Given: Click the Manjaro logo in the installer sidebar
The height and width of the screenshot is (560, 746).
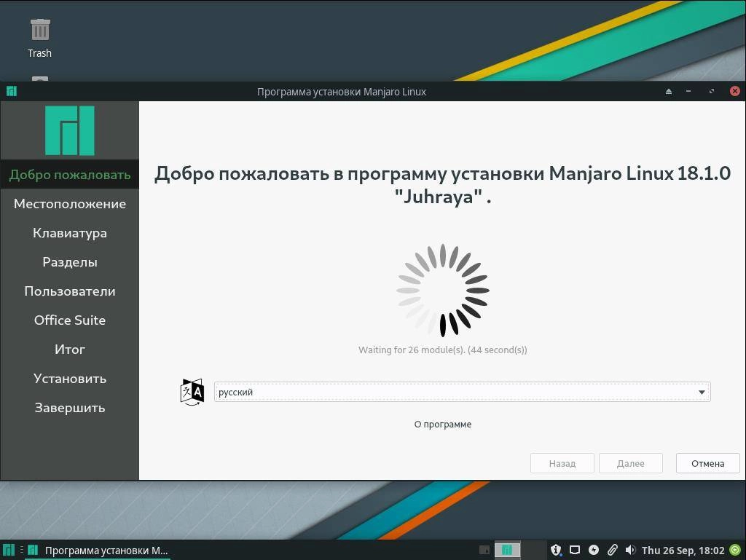Looking at the screenshot, I should [x=69, y=131].
